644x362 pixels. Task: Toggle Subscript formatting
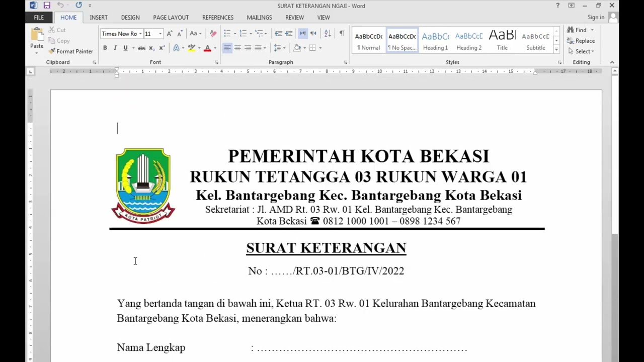pos(151,48)
